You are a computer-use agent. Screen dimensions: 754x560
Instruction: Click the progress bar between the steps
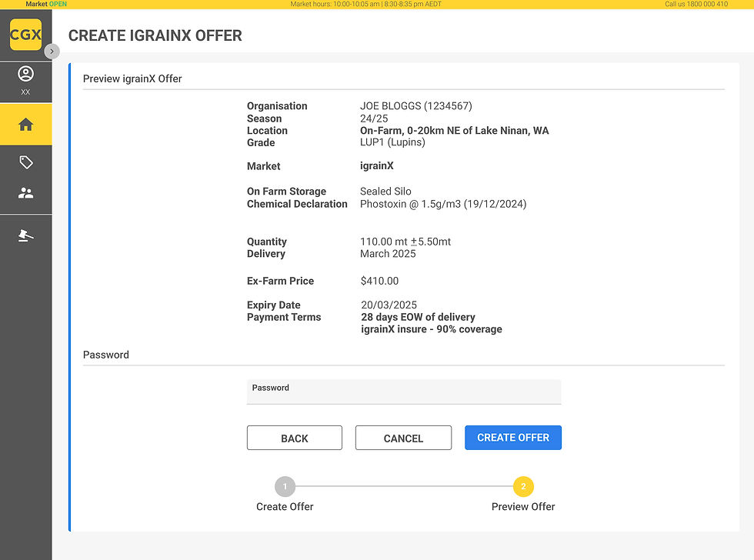pyautogui.click(x=404, y=486)
